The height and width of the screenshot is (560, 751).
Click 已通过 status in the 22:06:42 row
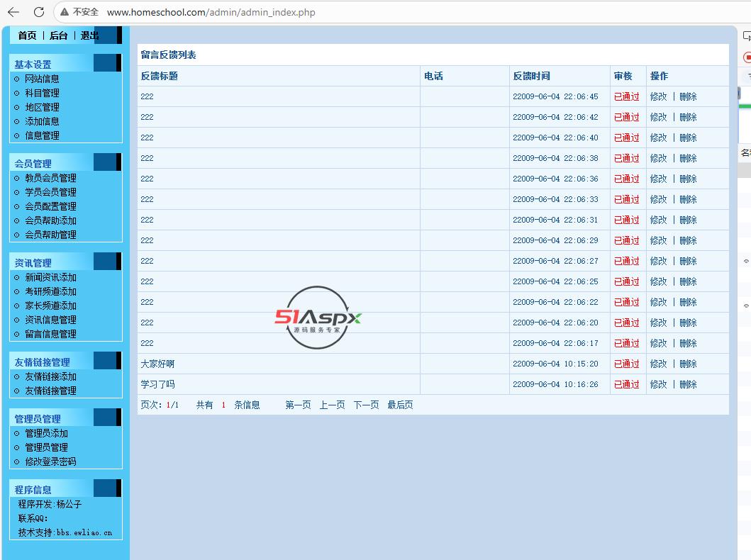626,117
